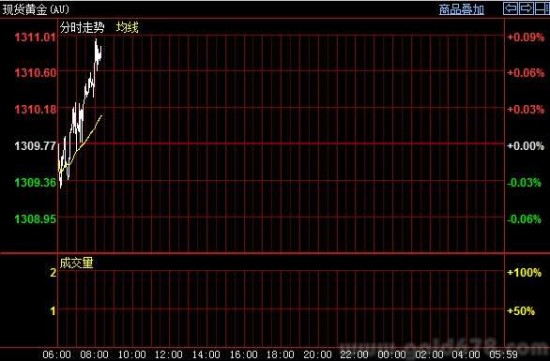The image size is (550, 361).
Task: Click the 现货黄金 (AU) title
Action: pyautogui.click(x=36, y=9)
